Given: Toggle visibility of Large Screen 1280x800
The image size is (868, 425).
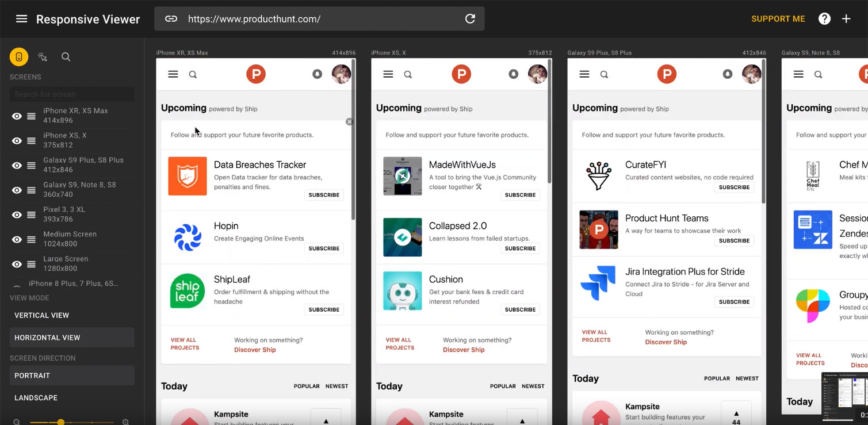Looking at the screenshot, I should [17, 265].
